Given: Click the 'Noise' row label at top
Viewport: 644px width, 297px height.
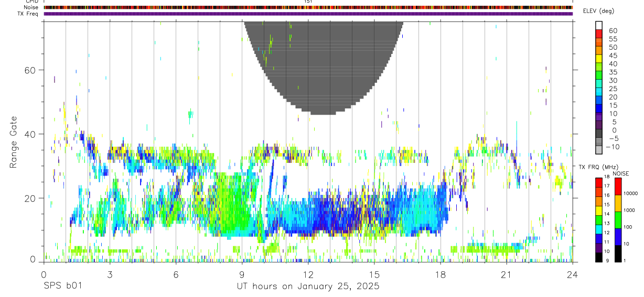Looking at the screenshot, I should [31, 7].
